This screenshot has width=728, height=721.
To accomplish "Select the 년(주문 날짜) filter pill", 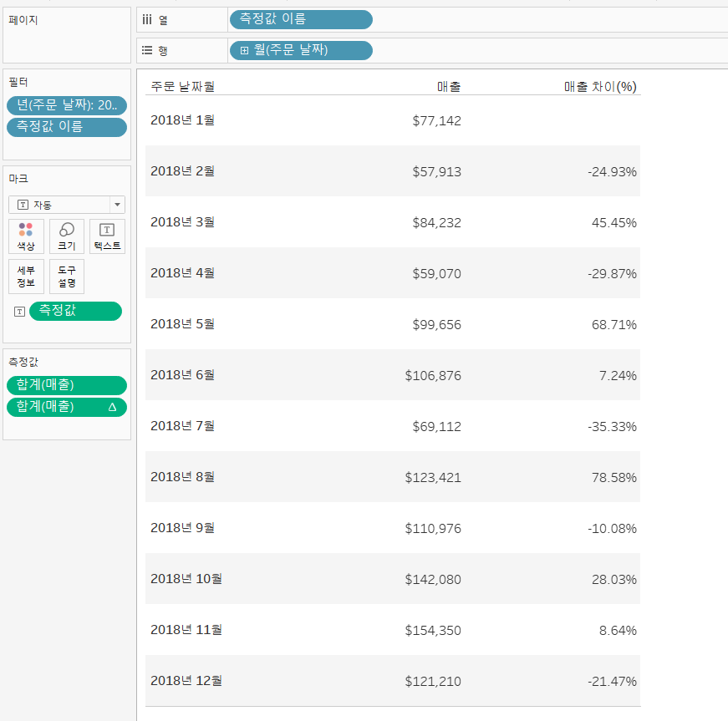I will point(67,105).
